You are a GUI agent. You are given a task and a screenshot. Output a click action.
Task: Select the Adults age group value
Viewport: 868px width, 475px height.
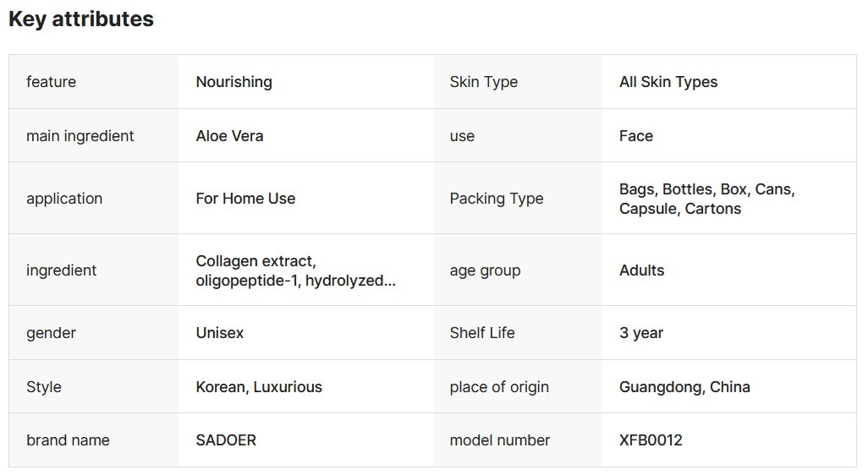[x=641, y=270]
